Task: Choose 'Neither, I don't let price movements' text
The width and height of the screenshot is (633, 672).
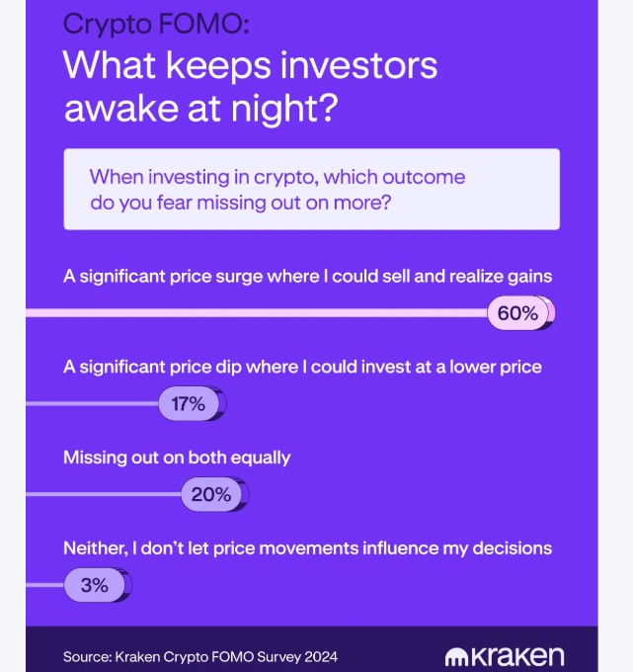Action: click(x=307, y=547)
